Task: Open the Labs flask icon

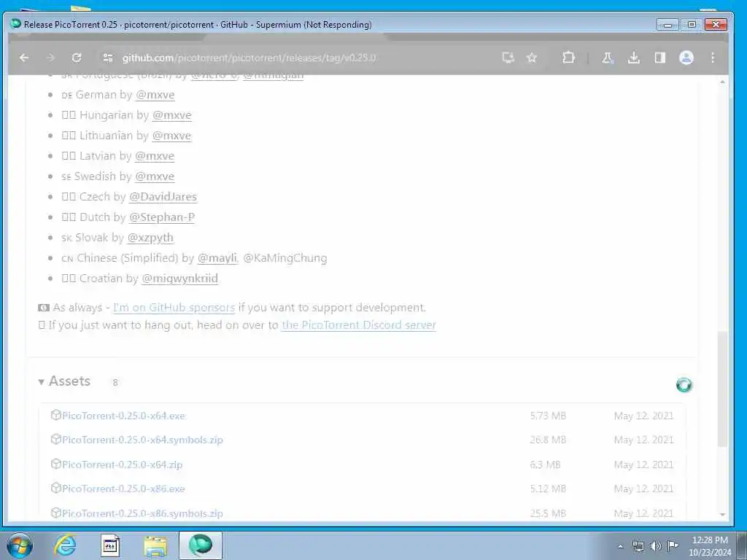Action: (x=608, y=58)
